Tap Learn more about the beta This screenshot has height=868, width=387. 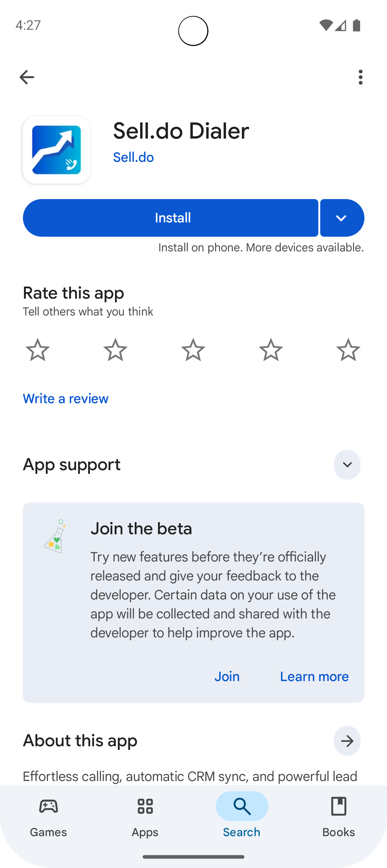[314, 676]
